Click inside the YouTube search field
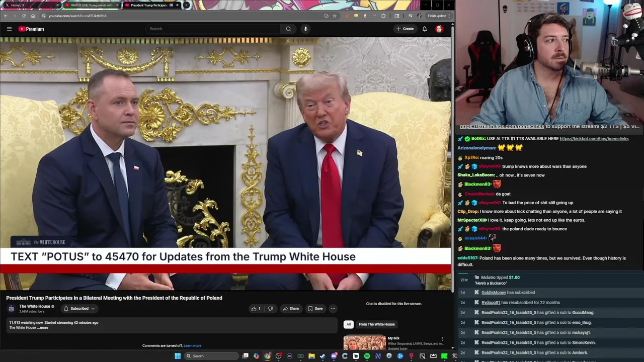Screen dimensions: 644x362 [x=213, y=29]
